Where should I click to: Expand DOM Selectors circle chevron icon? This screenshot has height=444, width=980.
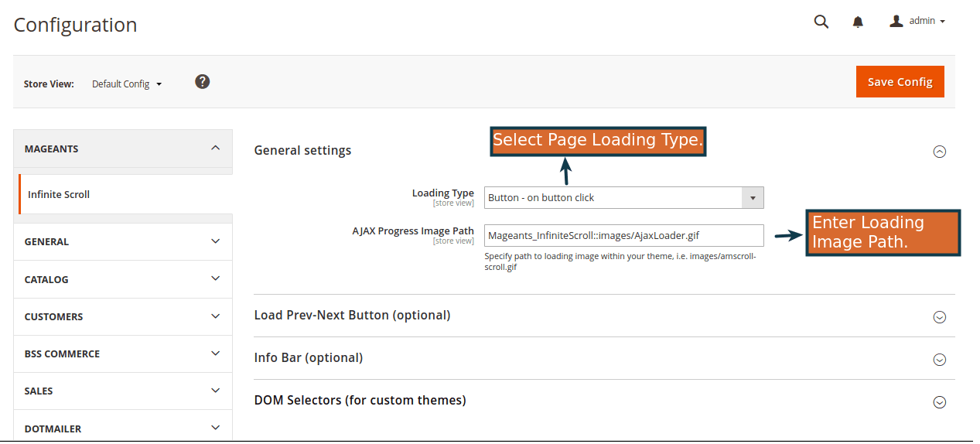(x=940, y=401)
